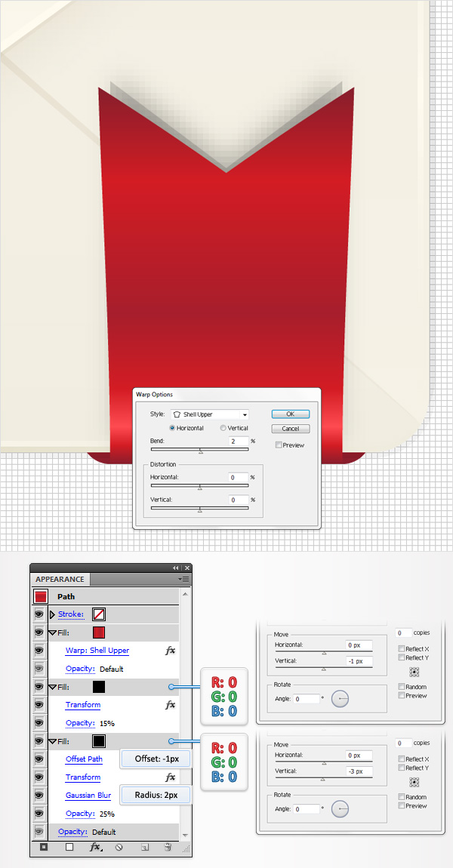Click Add New Fill icon in Appearance panel
This screenshot has height=868, width=453.
coord(69,847)
